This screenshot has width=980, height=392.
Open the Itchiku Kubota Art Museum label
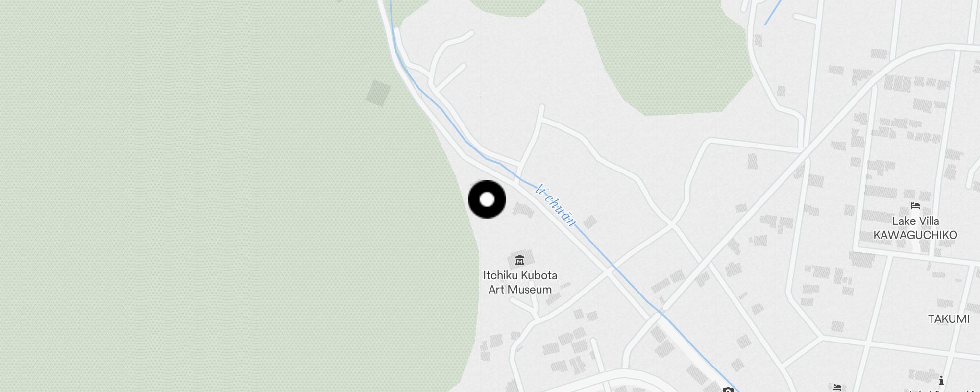[x=520, y=282]
